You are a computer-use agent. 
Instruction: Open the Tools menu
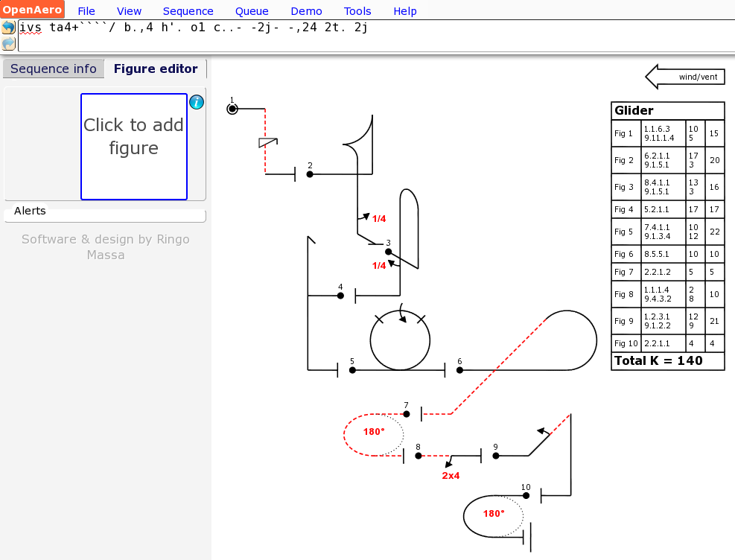(357, 11)
